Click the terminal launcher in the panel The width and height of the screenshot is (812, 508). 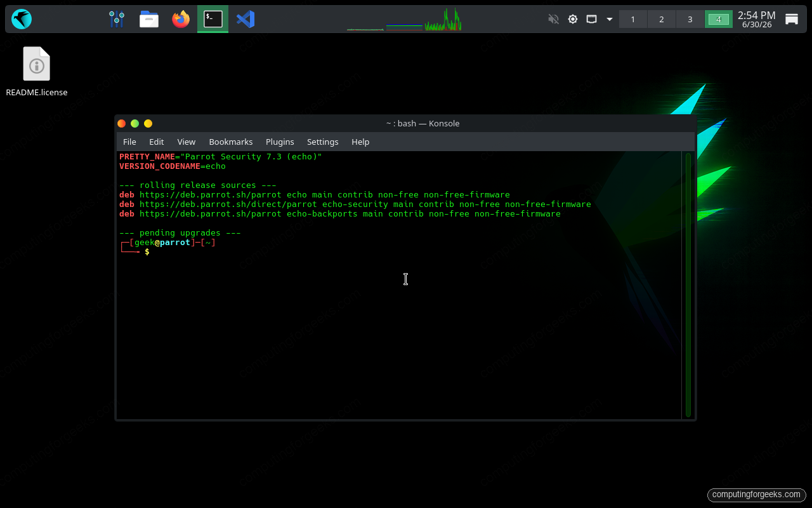[213, 19]
